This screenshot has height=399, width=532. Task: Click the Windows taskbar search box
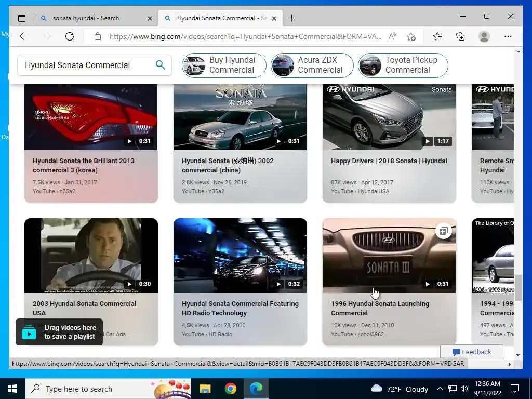(x=109, y=389)
